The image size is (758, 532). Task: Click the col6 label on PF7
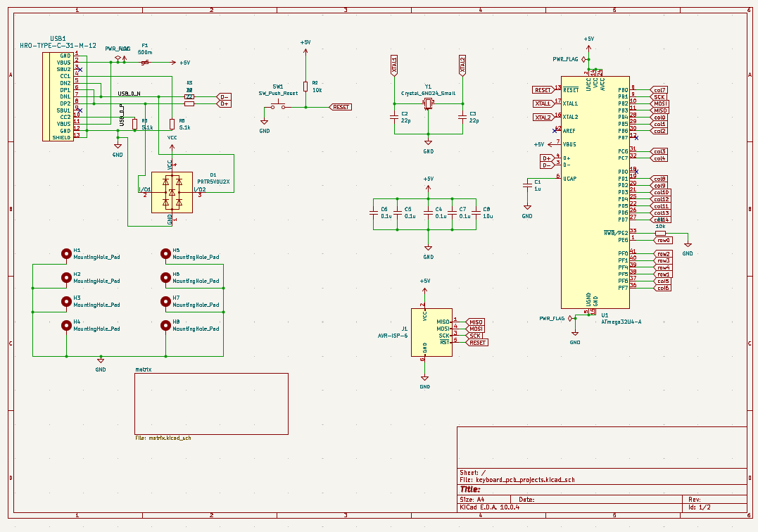662,288
